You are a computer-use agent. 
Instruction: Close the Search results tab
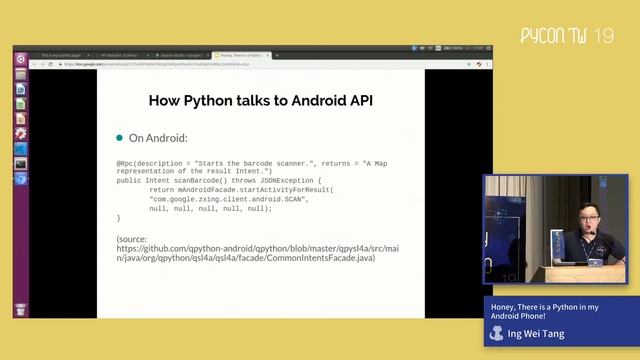click(207, 55)
